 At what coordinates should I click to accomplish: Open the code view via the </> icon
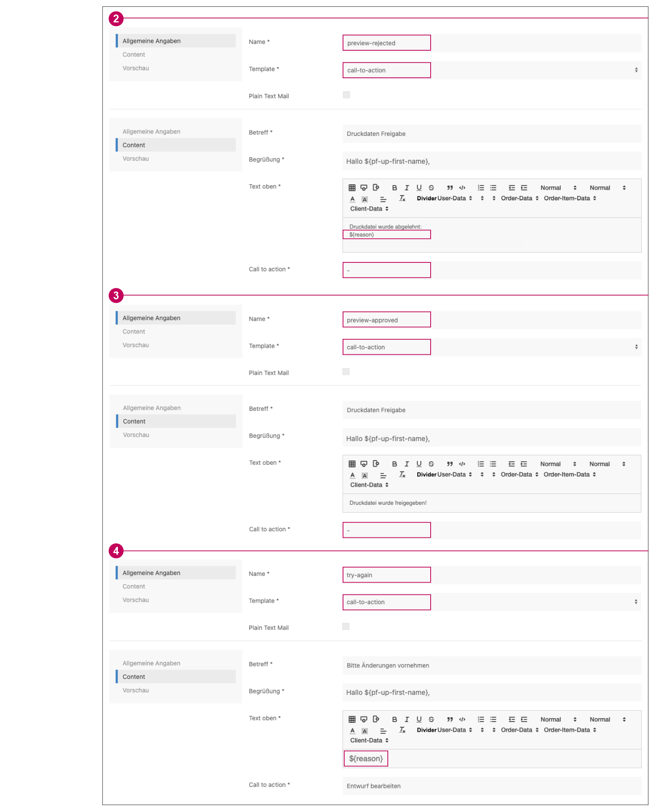point(462,187)
